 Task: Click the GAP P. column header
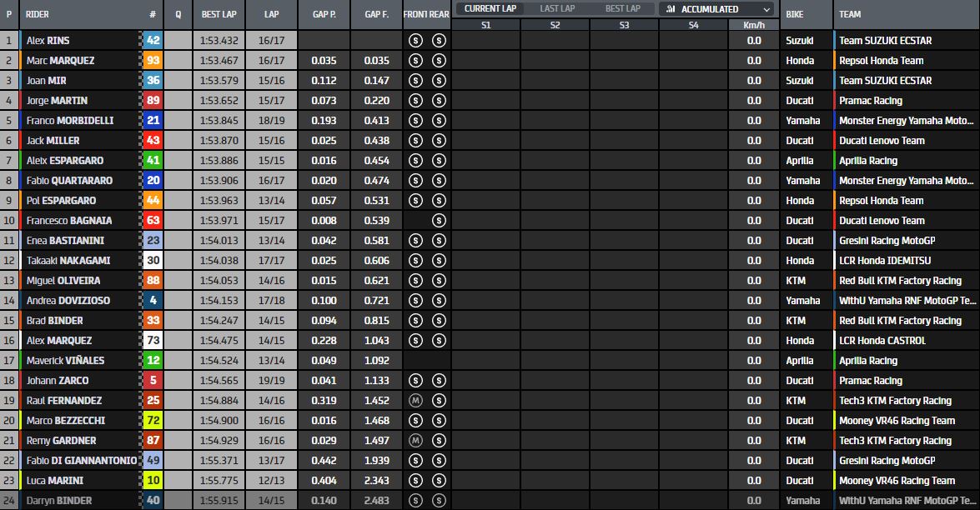point(324,14)
